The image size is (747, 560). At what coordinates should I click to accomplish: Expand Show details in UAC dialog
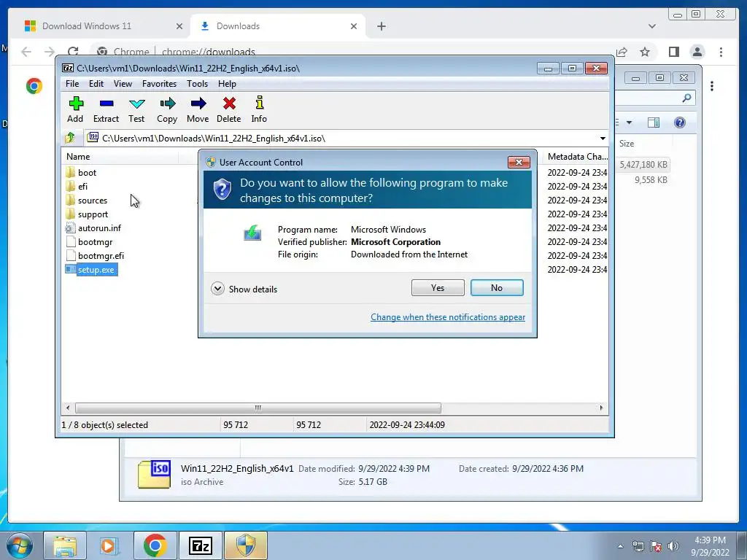pyautogui.click(x=244, y=289)
